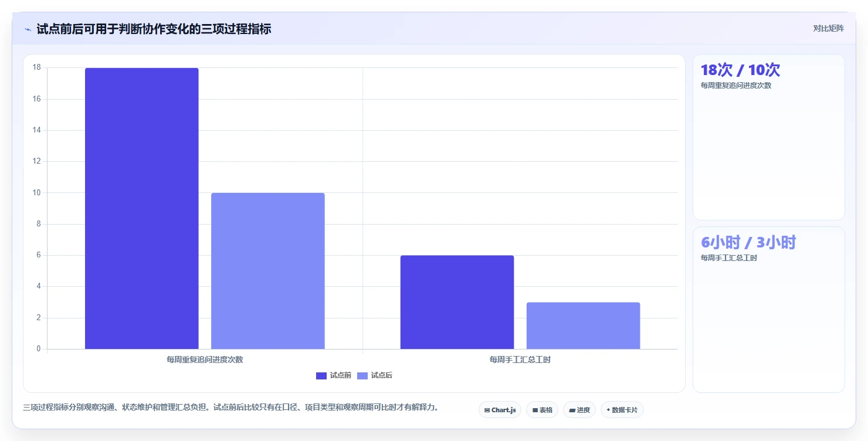The width and height of the screenshot is (868, 441).
Task: Click the 每周重复追问进度次数 x-axis label
Action: (205, 359)
